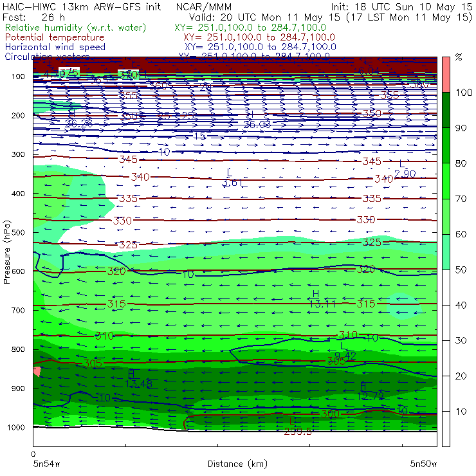The image size is (476, 476).
Task: Click the colorbar '90' tick label
Action: [461, 128]
